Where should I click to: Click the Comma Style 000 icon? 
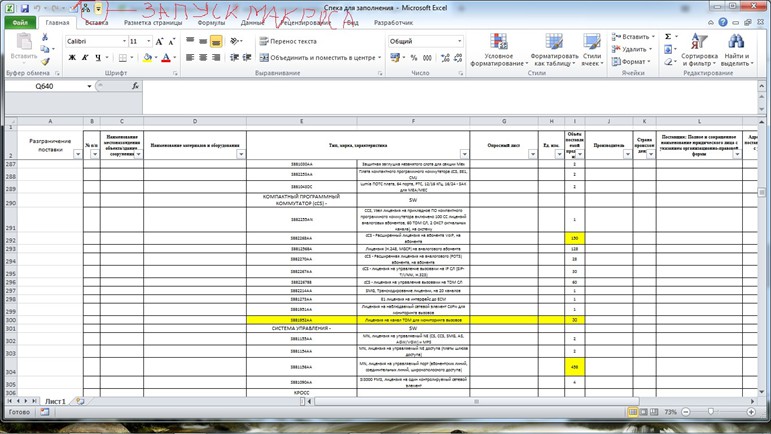(427, 58)
